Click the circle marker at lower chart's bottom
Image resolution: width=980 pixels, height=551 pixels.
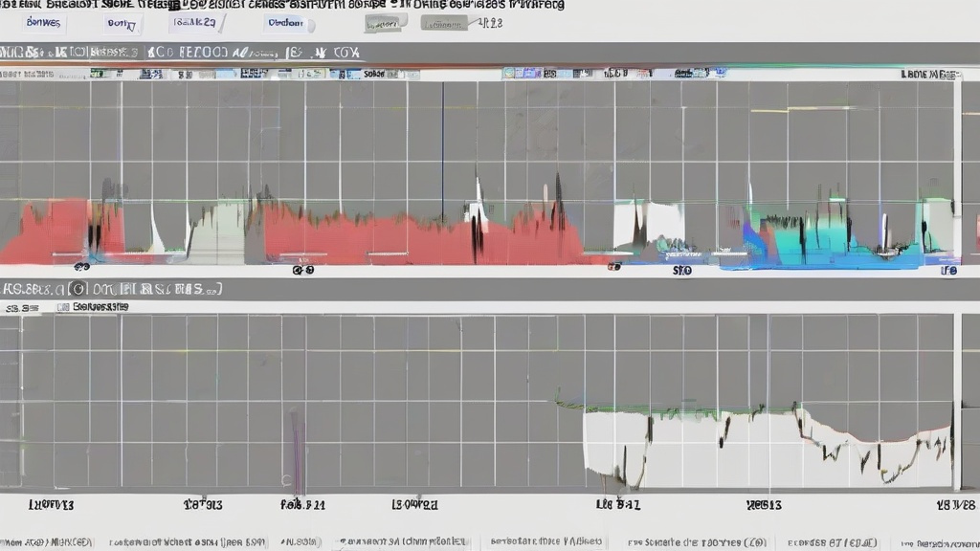pos(286,479)
